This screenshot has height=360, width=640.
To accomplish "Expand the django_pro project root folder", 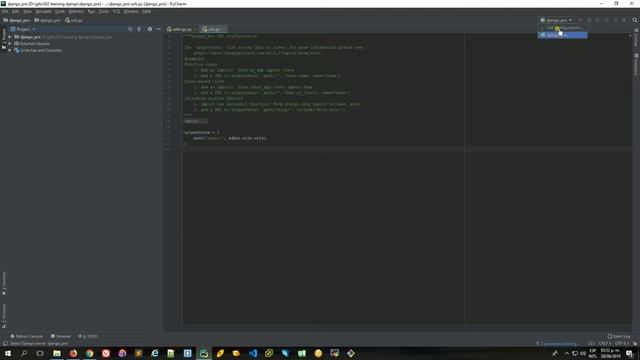I will [10, 37].
